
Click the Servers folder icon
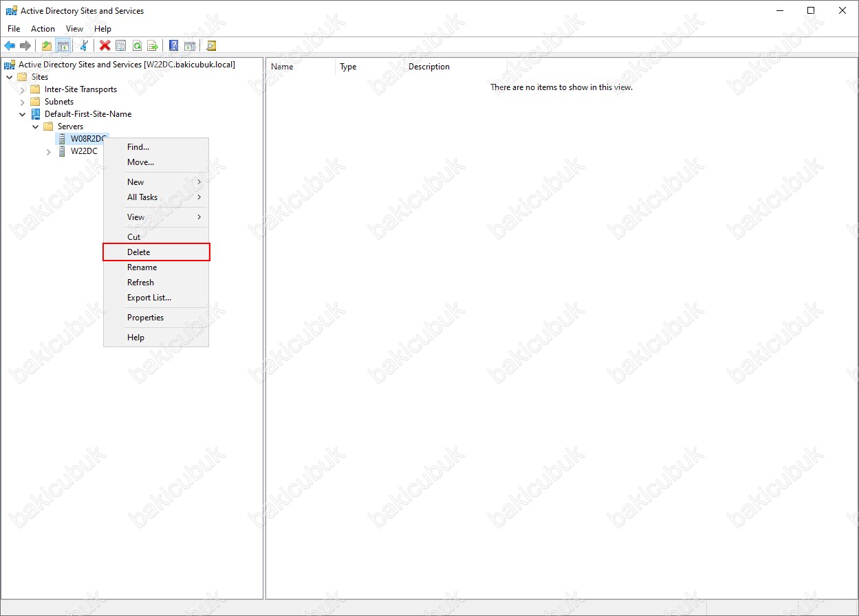pos(48,126)
